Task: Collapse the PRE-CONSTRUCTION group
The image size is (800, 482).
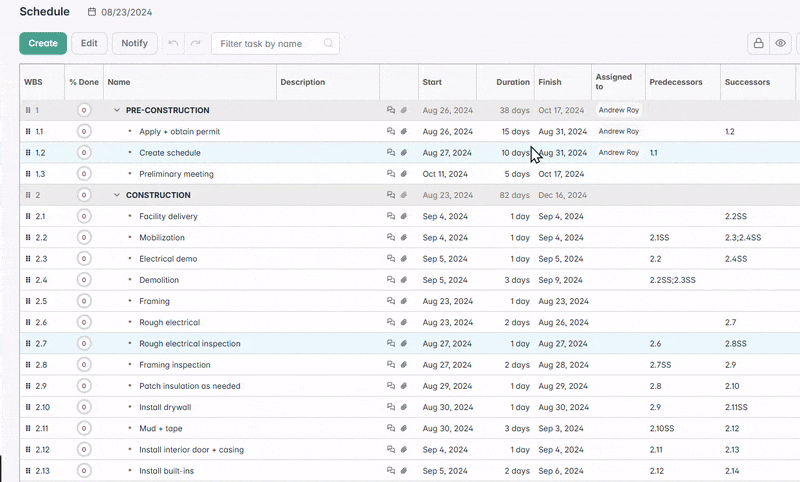Action: [x=116, y=111]
